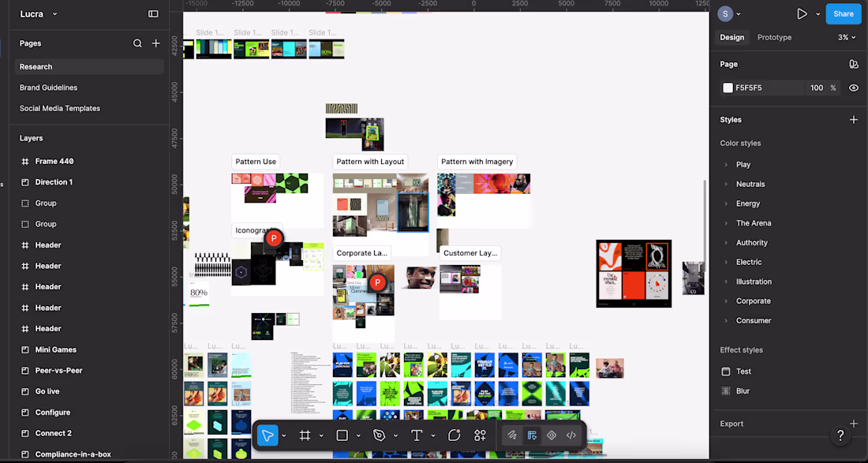The image size is (868, 463).
Task: Open the zoom level 3% dropdown
Action: [847, 38]
